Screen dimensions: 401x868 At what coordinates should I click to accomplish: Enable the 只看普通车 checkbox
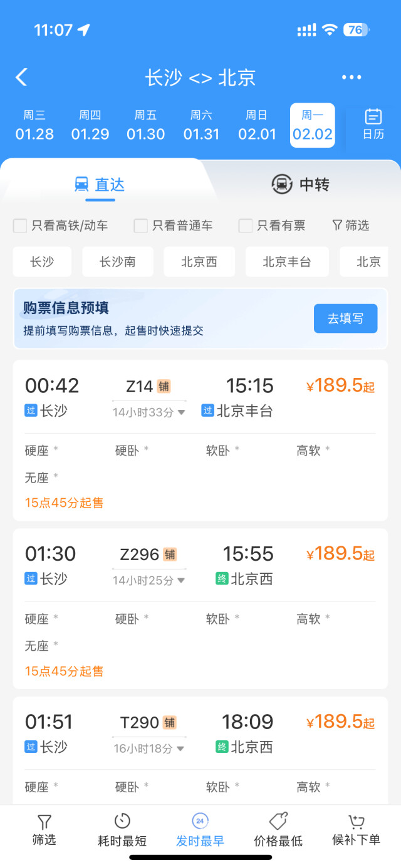point(141,226)
